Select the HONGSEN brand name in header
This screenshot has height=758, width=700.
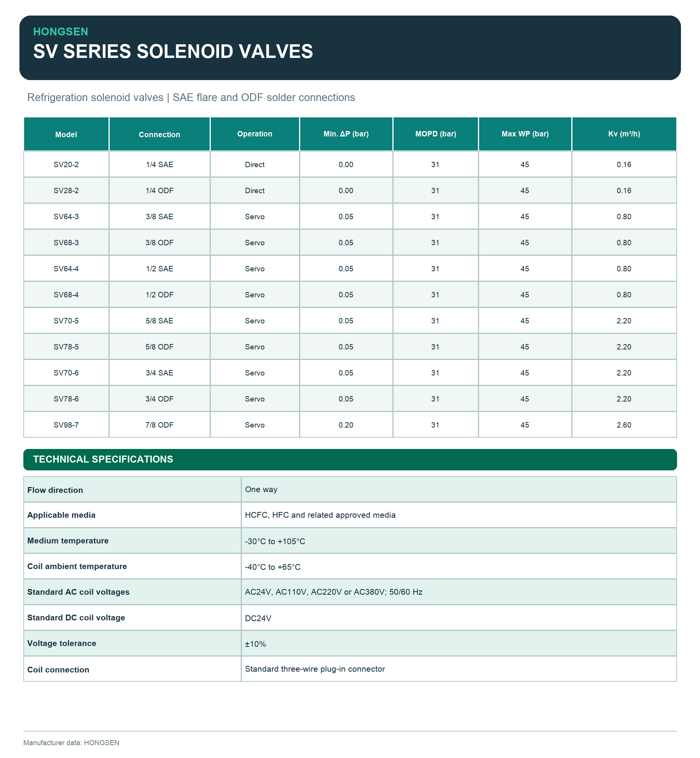click(x=61, y=31)
